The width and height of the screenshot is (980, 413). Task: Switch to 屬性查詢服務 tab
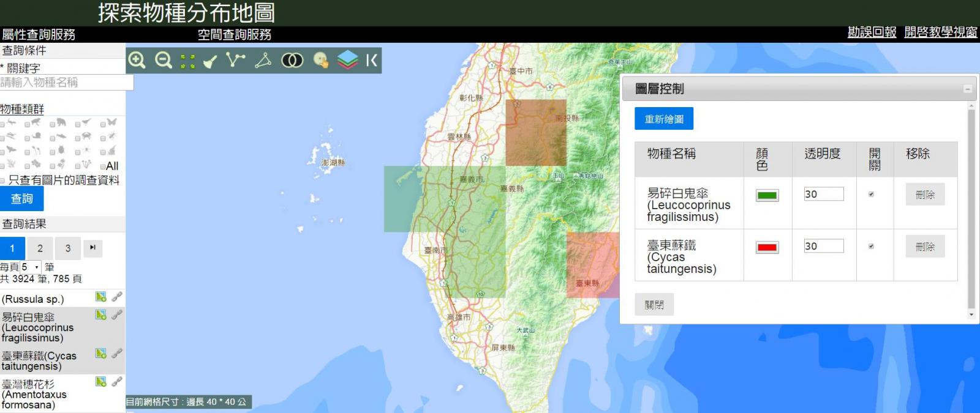(38, 34)
